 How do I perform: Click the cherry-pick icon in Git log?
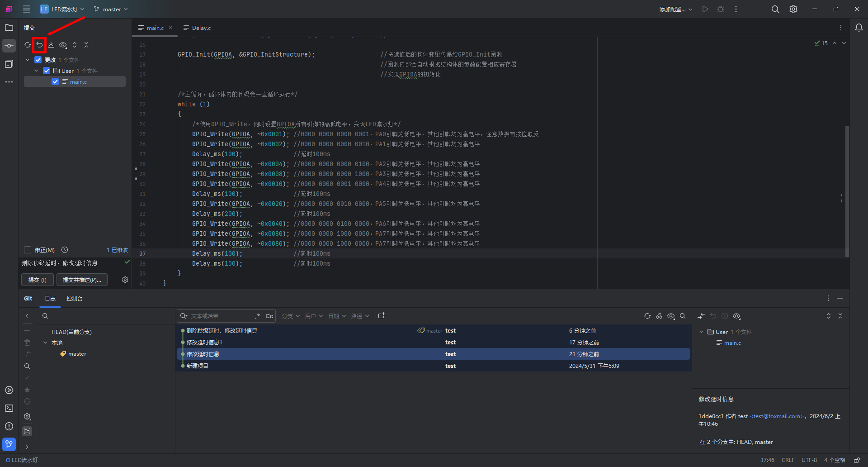pos(659,316)
